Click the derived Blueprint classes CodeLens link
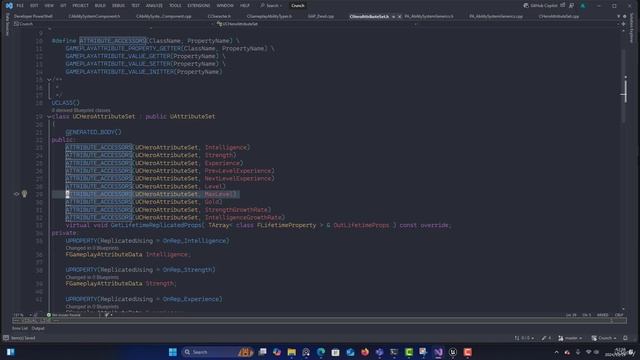 coord(81,110)
